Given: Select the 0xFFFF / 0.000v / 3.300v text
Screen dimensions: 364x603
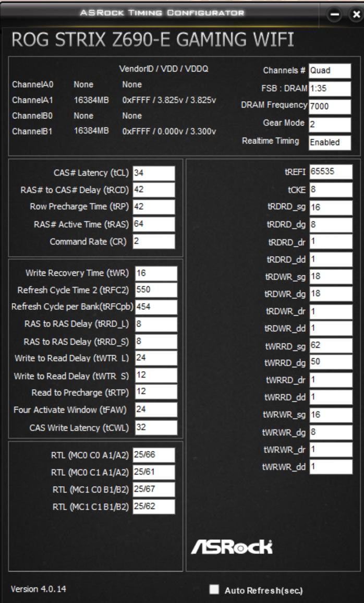Looking at the screenshot, I should click(x=169, y=131).
